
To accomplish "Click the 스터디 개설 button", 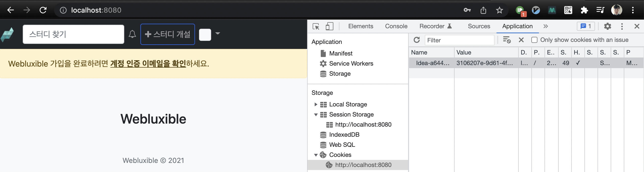I will tap(167, 34).
